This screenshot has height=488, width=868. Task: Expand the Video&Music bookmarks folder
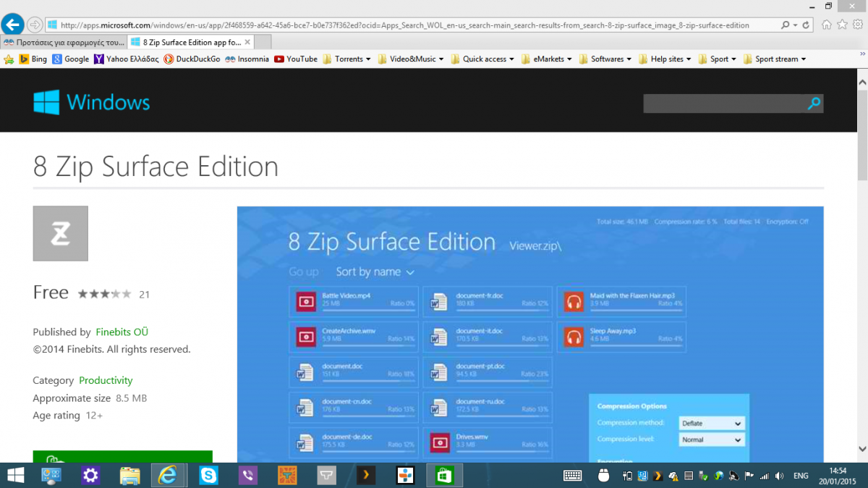410,59
